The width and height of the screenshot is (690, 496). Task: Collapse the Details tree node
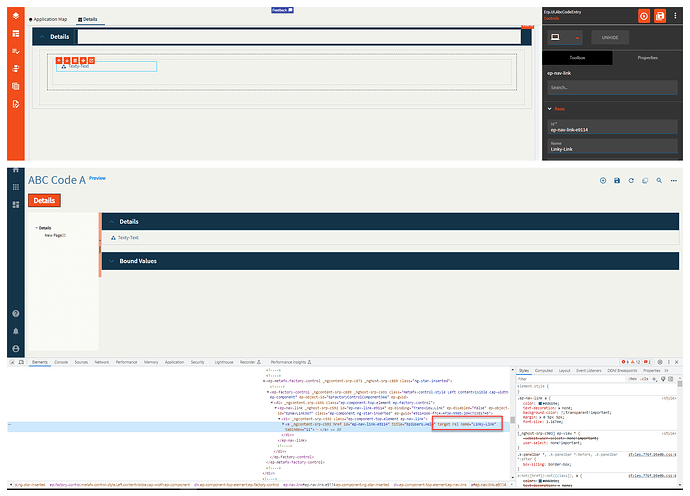point(37,228)
